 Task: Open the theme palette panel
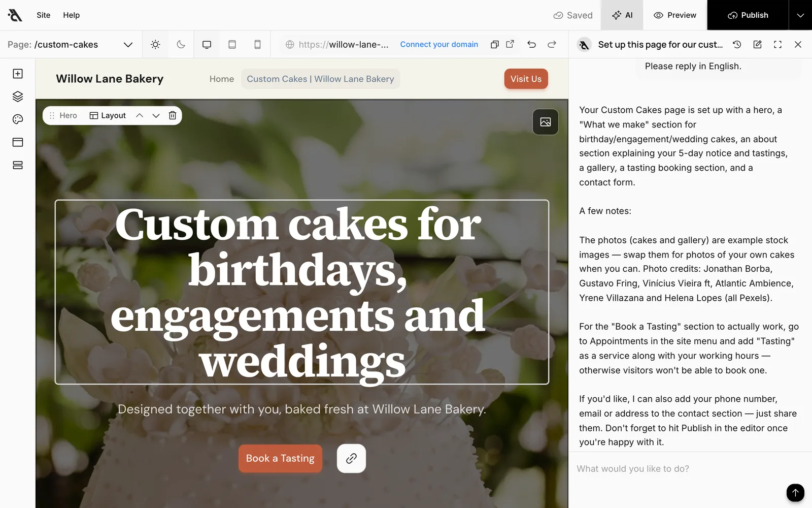pos(18,119)
